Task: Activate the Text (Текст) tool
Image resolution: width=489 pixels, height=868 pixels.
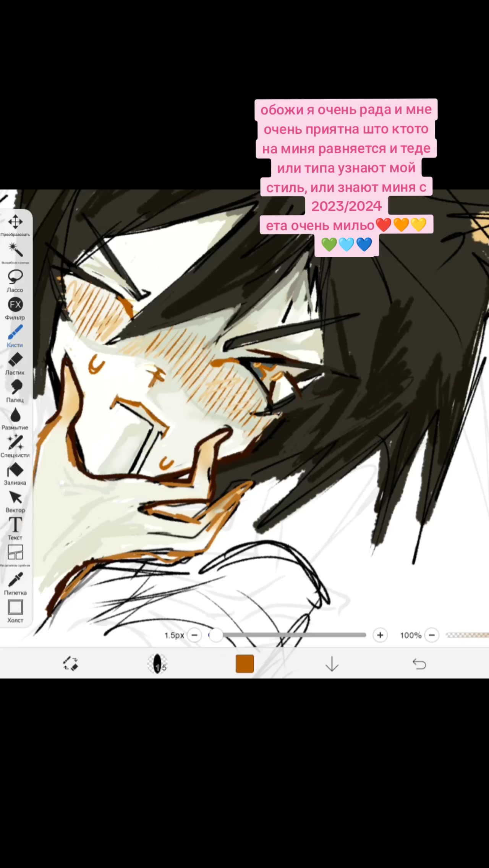Action: click(x=15, y=528)
